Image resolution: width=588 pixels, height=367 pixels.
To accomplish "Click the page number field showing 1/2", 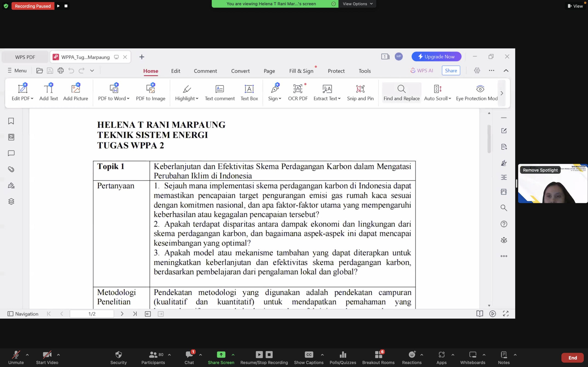I will [92, 314].
